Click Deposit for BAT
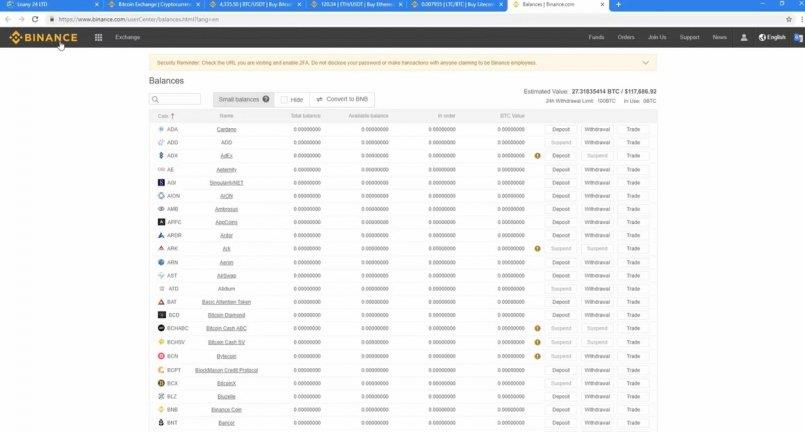This screenshot has height=432, width=805. (561, 302)
